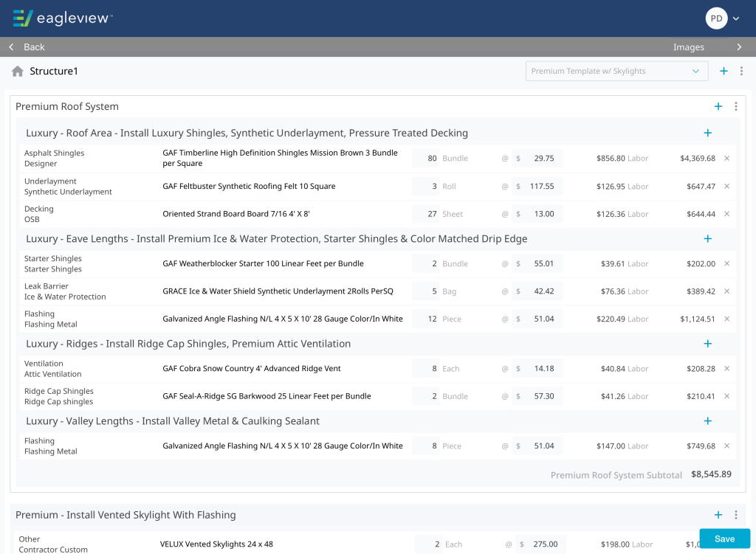
Task: Edit quantity 5 for GRACE Ice Shield
Action: [426, 291]
